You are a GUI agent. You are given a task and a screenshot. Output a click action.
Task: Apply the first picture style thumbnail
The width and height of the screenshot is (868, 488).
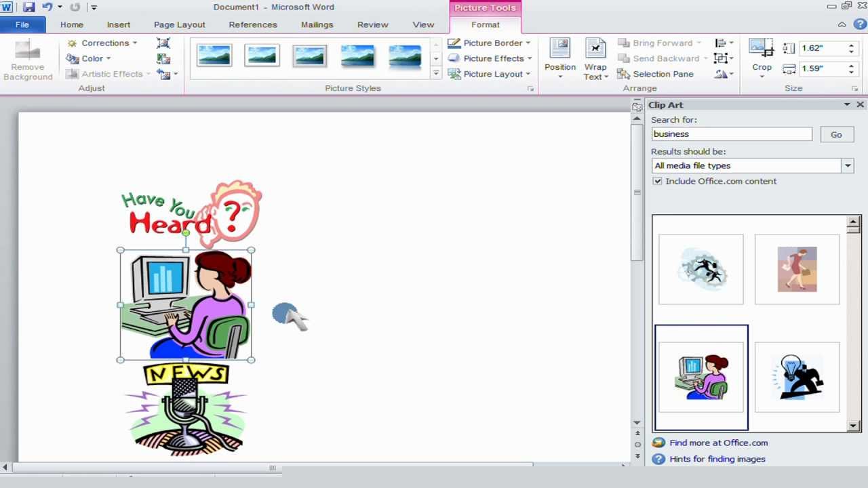coord(214,56)
